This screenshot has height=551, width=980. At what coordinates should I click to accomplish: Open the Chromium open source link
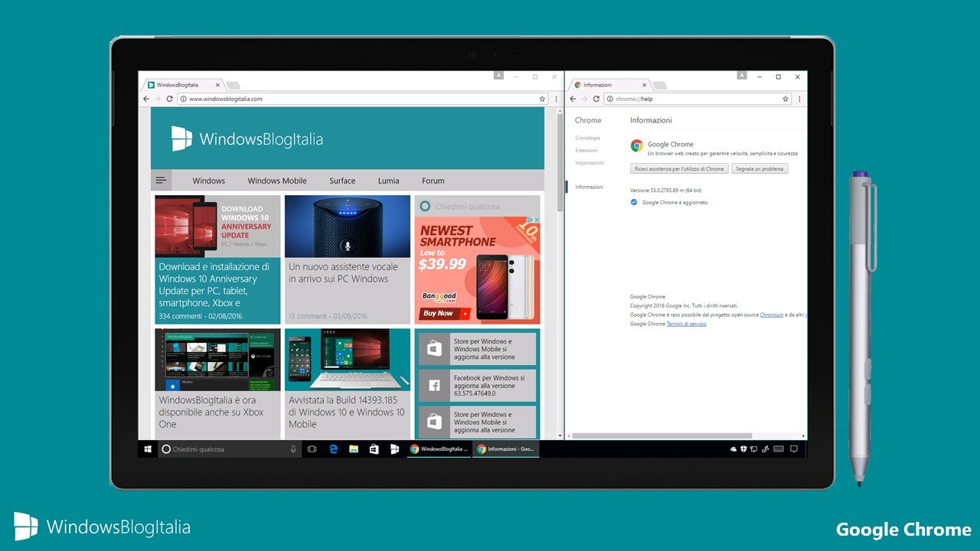[772, 315]
